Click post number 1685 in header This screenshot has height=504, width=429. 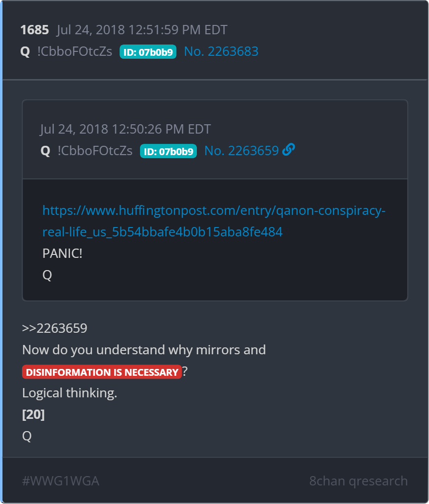34,30
